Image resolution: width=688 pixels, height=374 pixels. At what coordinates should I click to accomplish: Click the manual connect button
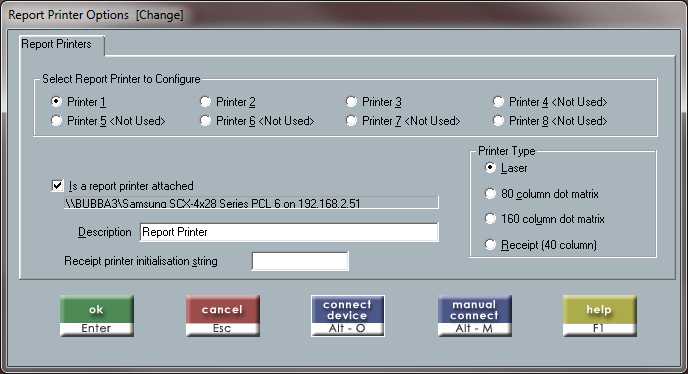click(474, 316)
